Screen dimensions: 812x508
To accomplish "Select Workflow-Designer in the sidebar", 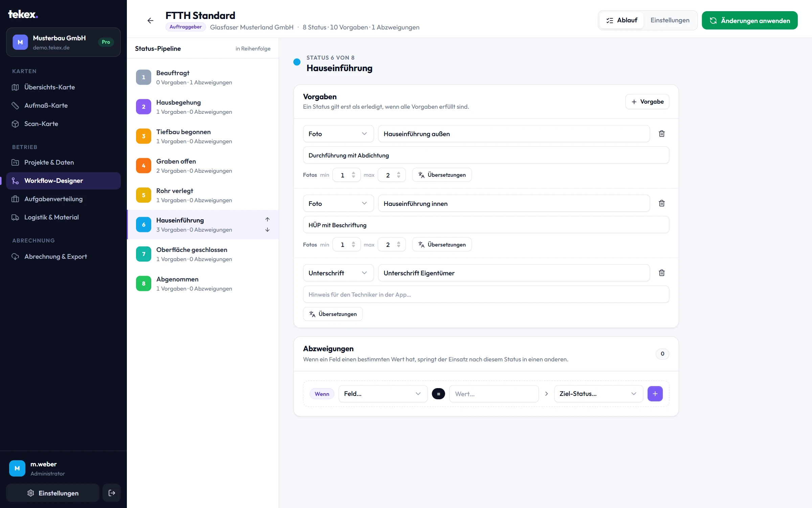I will pos(63,181).
